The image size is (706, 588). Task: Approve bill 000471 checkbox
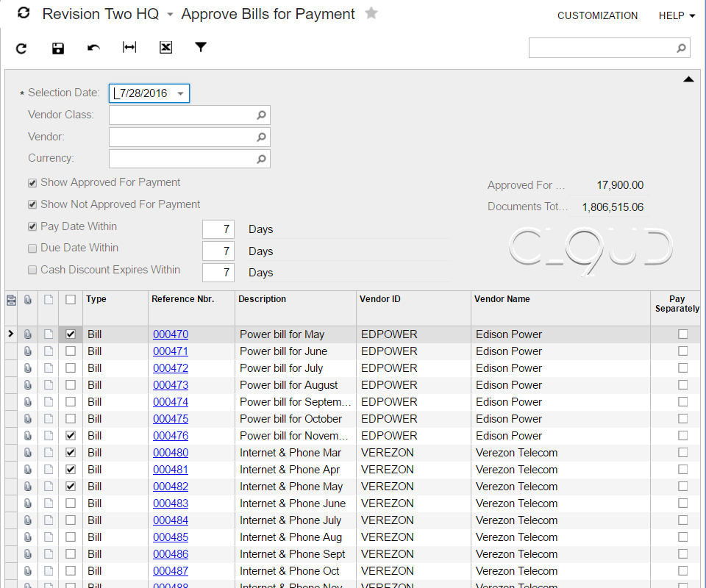point(71,351)
